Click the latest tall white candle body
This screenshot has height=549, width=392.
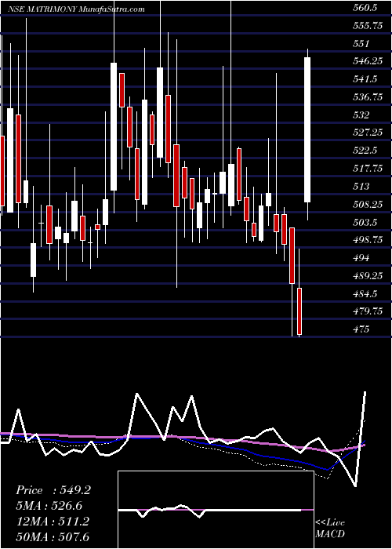tap(307, 129)
